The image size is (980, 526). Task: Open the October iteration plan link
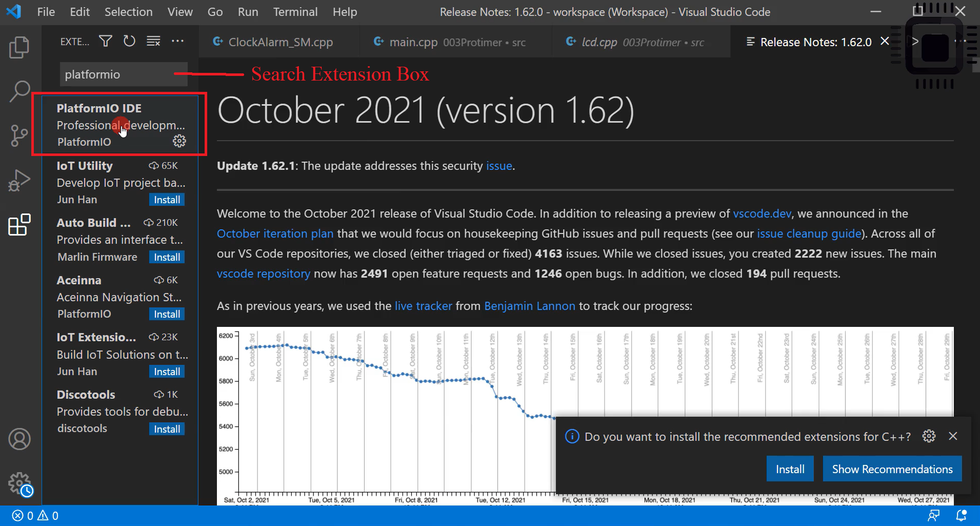pos(275,233)
